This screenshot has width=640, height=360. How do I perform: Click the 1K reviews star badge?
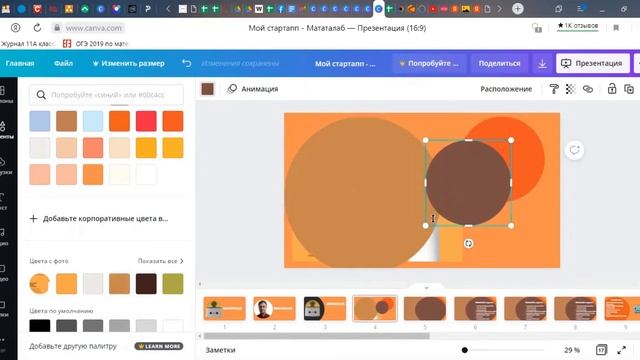coord(578,26)
